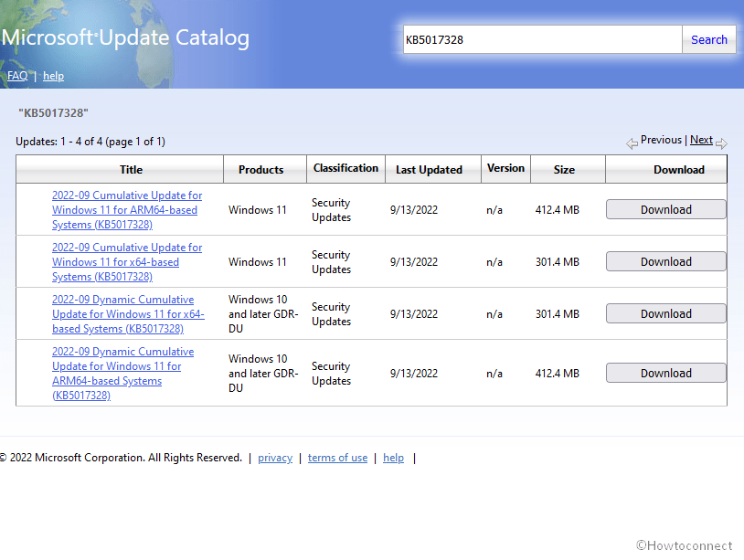Open Cumulative Update for x64-based Systems link
Viewport: 744px width, 560px height.
click(x=126, y=262)
